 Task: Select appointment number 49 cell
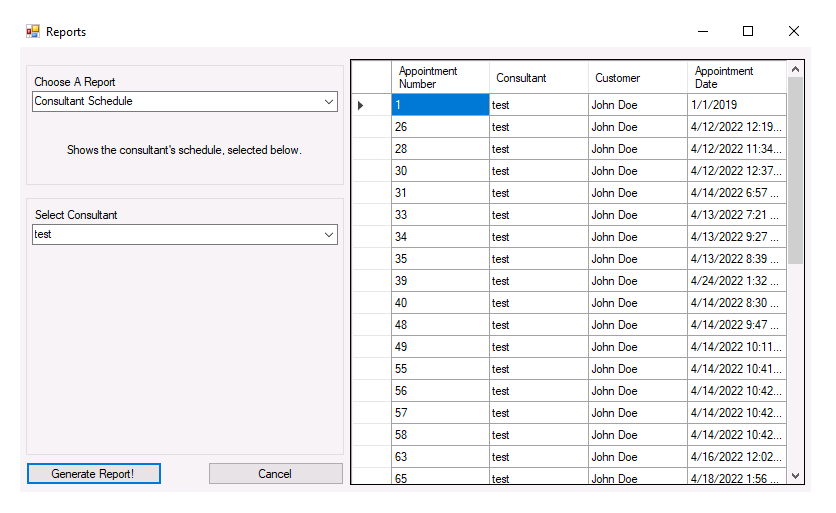click(440, 347)
